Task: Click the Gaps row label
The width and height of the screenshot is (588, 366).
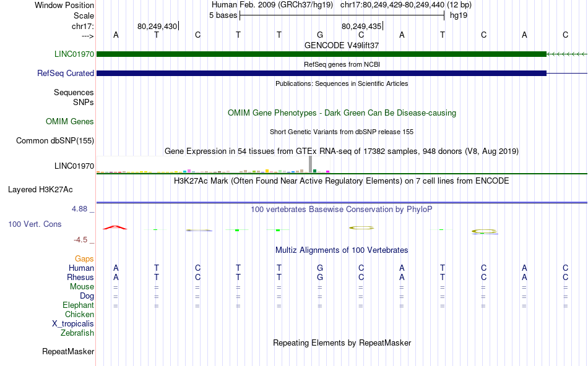Action: (84, 258)
